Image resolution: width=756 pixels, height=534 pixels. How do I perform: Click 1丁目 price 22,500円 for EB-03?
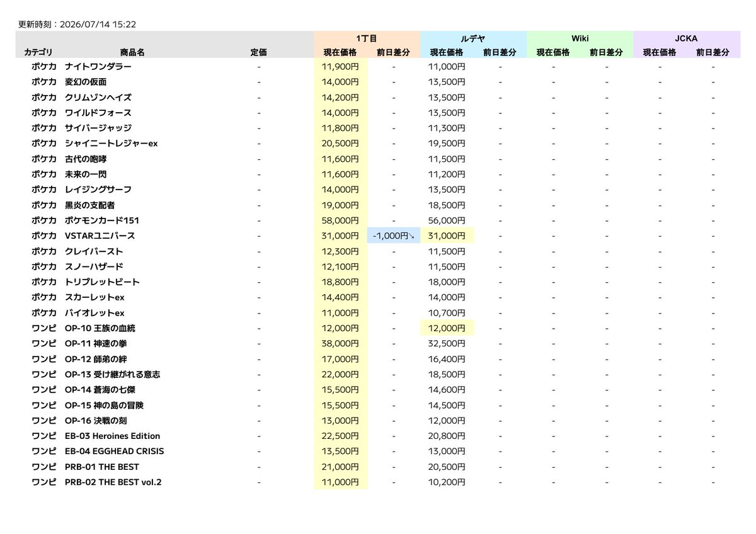tap(340, 436)
